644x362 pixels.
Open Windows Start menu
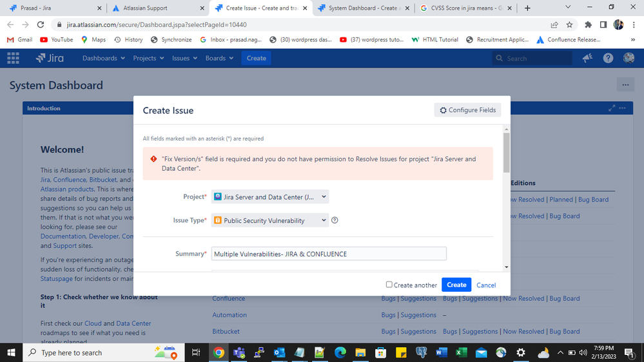coord(11,352)
